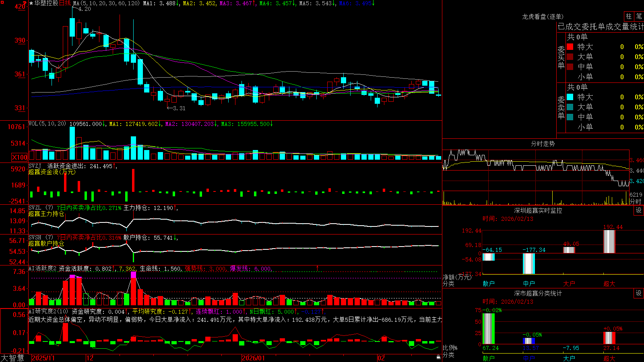Click the teal 中单 sell-order swatch
Screen dimensions: 644x362
point(570,117)
